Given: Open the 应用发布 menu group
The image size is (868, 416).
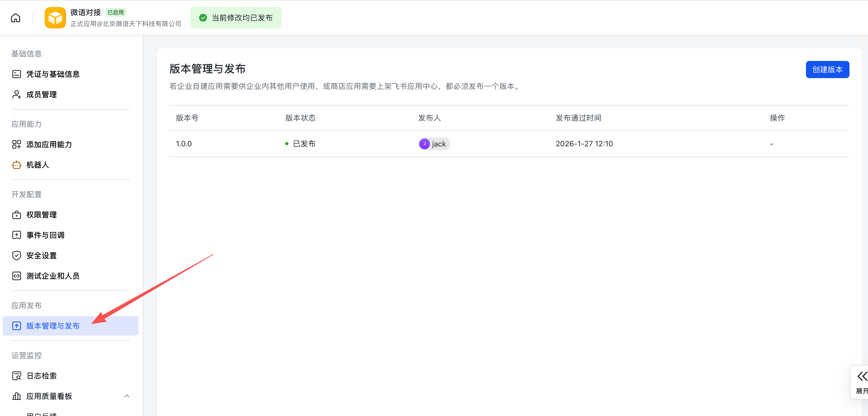Looking at the screenshot, I should point(26,305).
